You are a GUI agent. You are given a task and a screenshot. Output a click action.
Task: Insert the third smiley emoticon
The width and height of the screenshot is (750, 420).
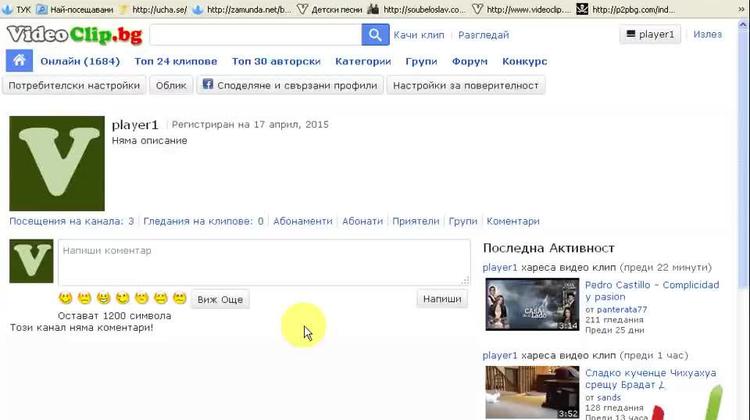[x=103, y=298]
